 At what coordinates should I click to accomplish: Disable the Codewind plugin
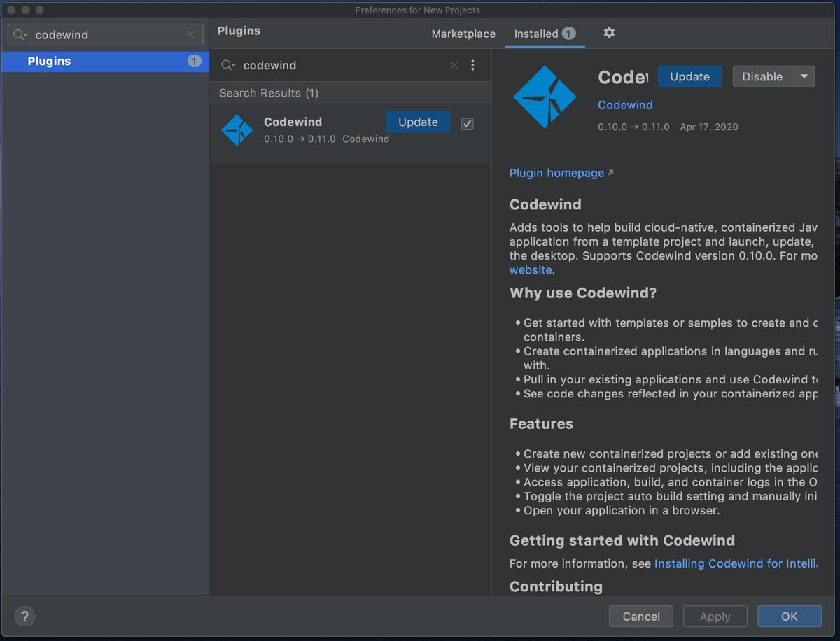[762, 77]
